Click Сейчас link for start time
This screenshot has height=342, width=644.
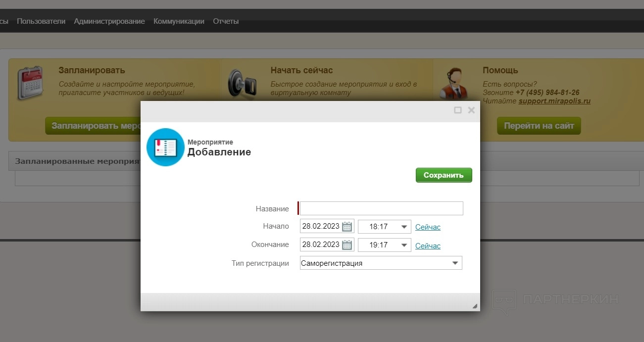coord(428,227)
